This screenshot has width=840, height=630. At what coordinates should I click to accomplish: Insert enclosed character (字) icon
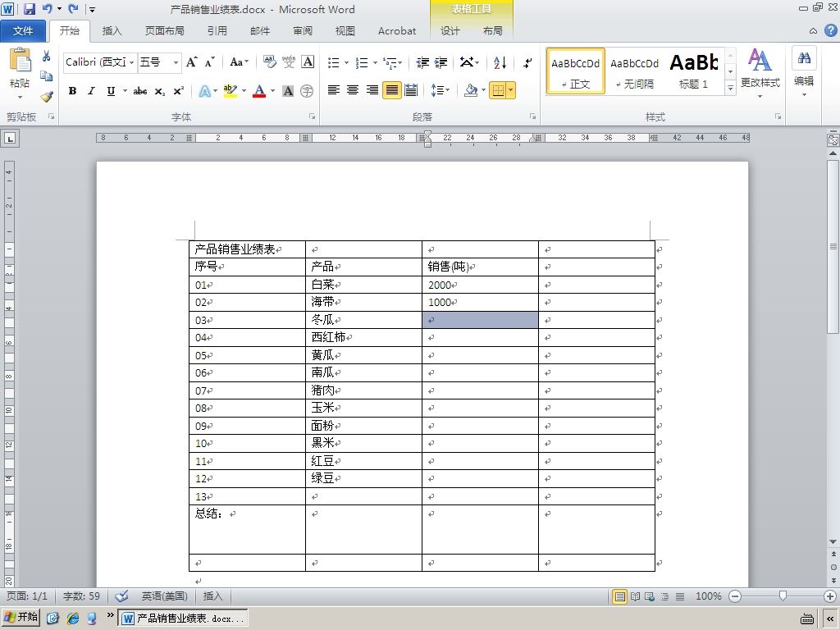point(307,91)
